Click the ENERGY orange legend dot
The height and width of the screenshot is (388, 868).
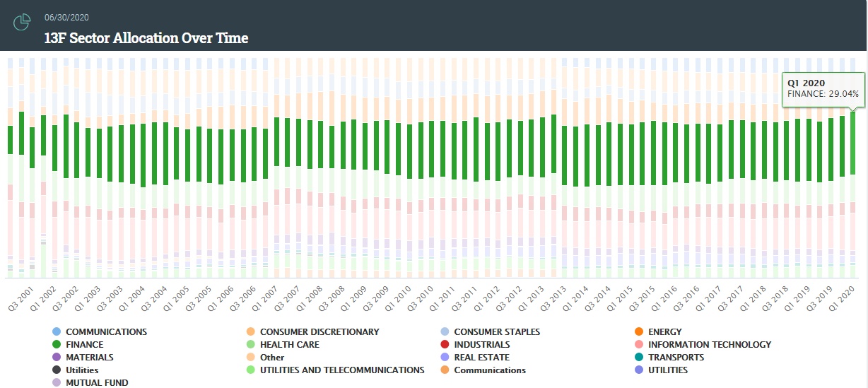coord(638,331)
